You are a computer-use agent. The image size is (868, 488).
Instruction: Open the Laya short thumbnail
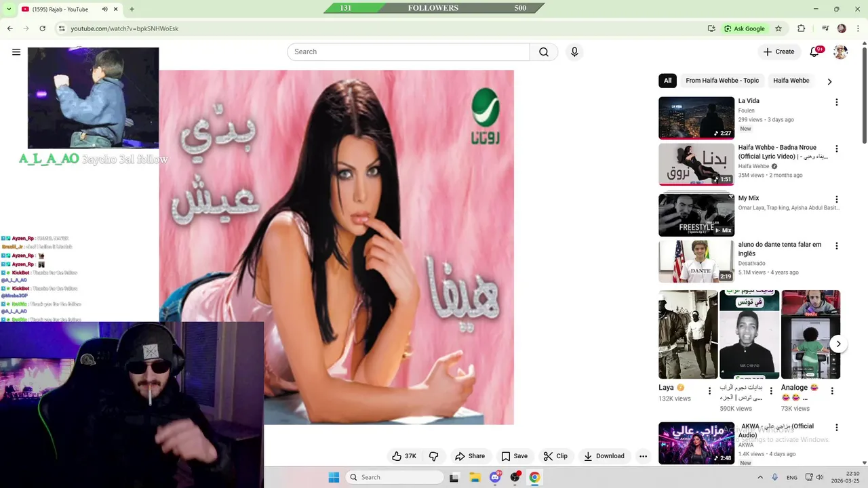pyautogui.click(x=688, y=335)
